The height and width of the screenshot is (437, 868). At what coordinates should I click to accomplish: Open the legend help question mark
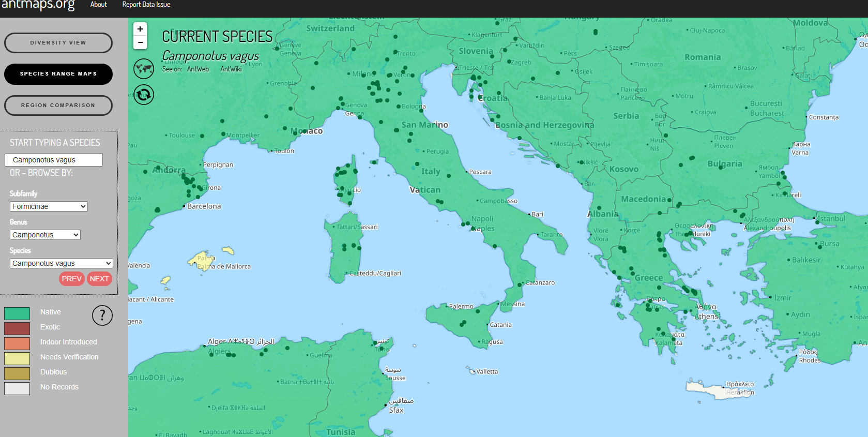point(102,315)
